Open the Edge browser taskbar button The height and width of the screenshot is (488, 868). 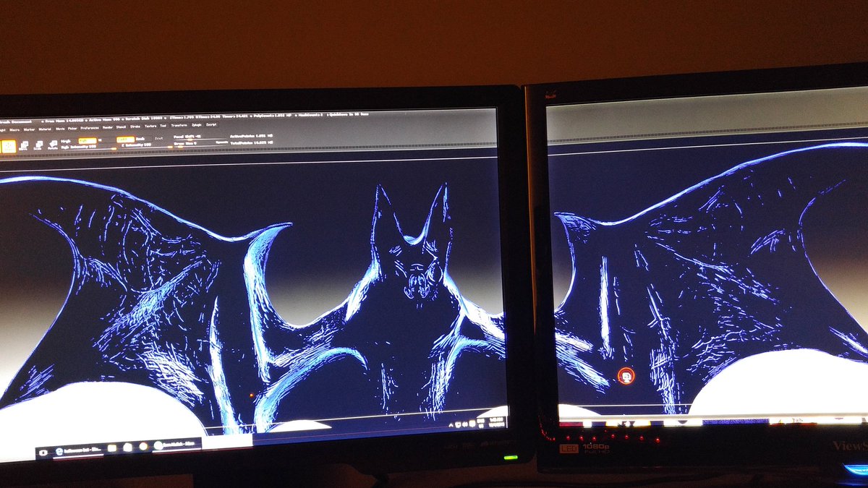(x=78, y=451)
